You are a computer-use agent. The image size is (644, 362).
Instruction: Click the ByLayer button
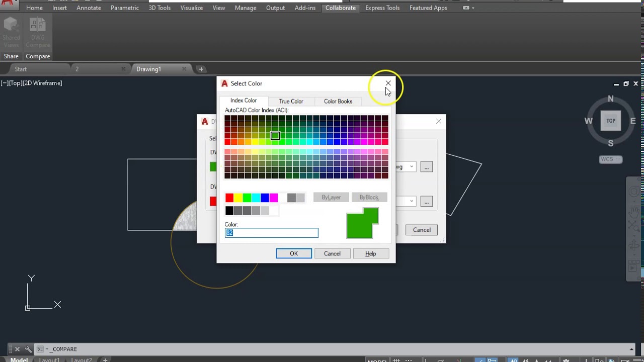pos(331,197)
